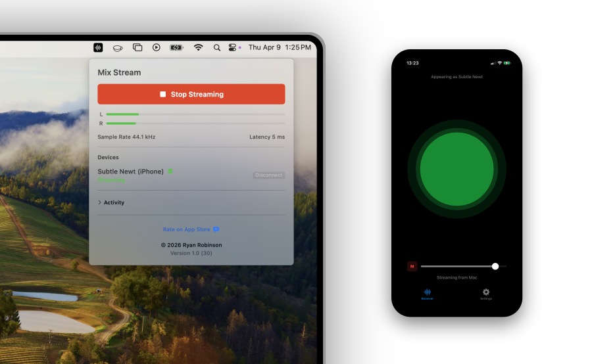
Task: Toggle the red M mute button on iPhone
Action: point(412,266)
